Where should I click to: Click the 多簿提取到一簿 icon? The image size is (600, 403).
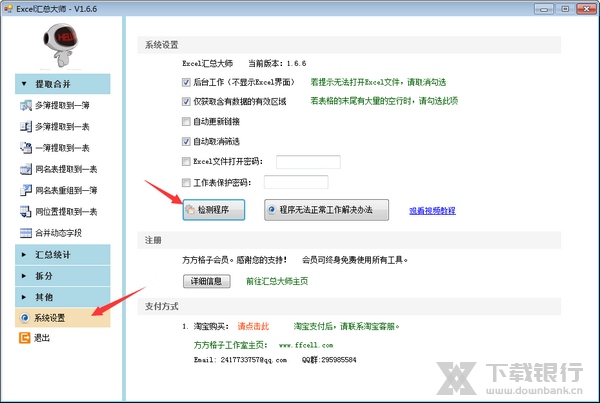tap(26, 105)
